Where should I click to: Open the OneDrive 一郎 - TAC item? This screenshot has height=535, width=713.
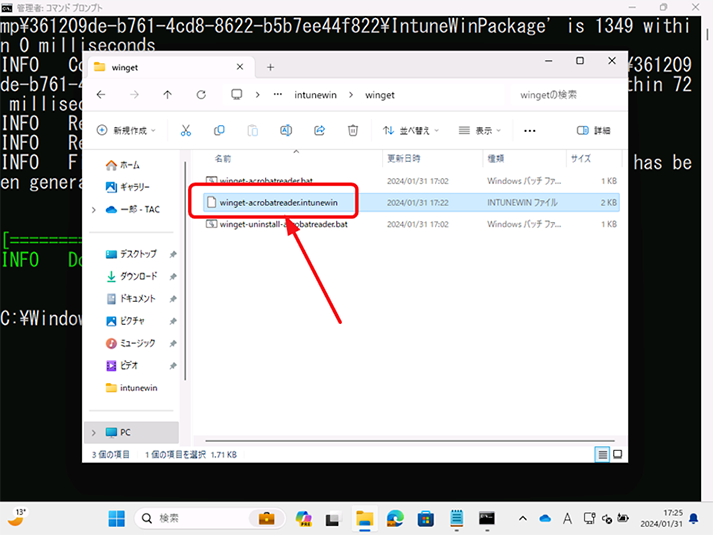coord(132,210)
